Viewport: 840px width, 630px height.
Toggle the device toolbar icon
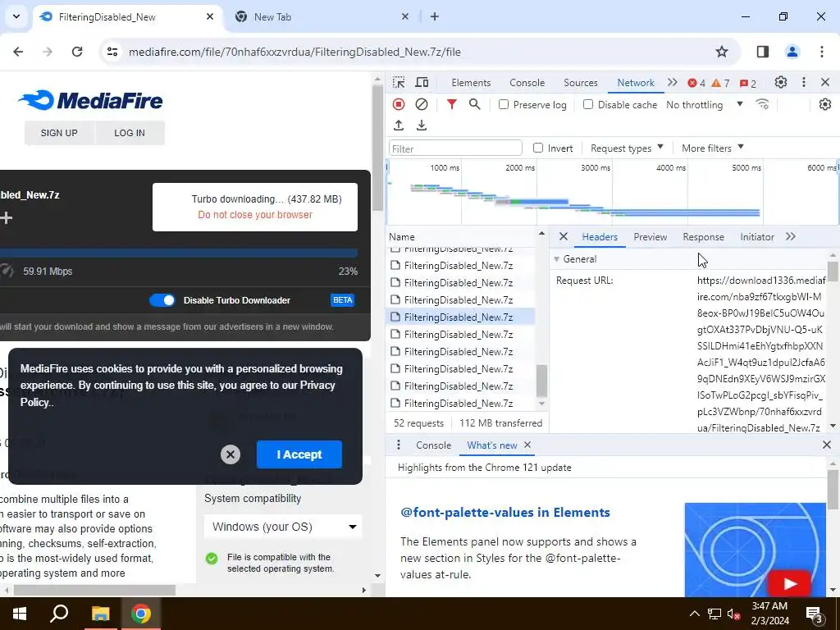coord(422,83)
